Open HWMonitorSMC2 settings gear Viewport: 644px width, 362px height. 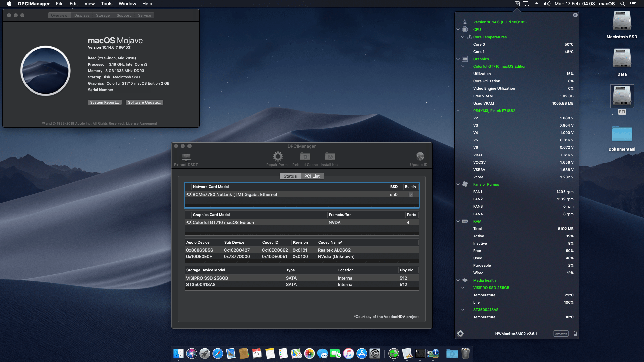point(460,334)
